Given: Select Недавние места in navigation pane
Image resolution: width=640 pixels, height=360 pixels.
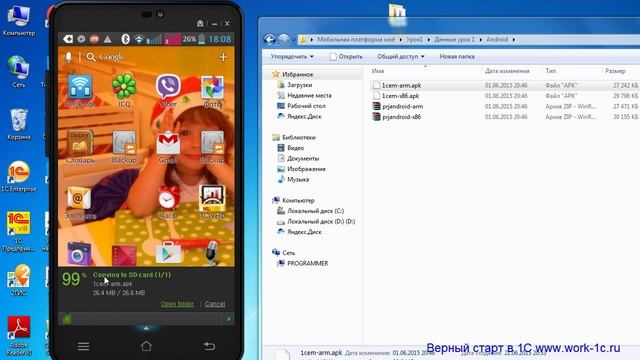Looking at the screenshot, I should (x=309, y=95).
